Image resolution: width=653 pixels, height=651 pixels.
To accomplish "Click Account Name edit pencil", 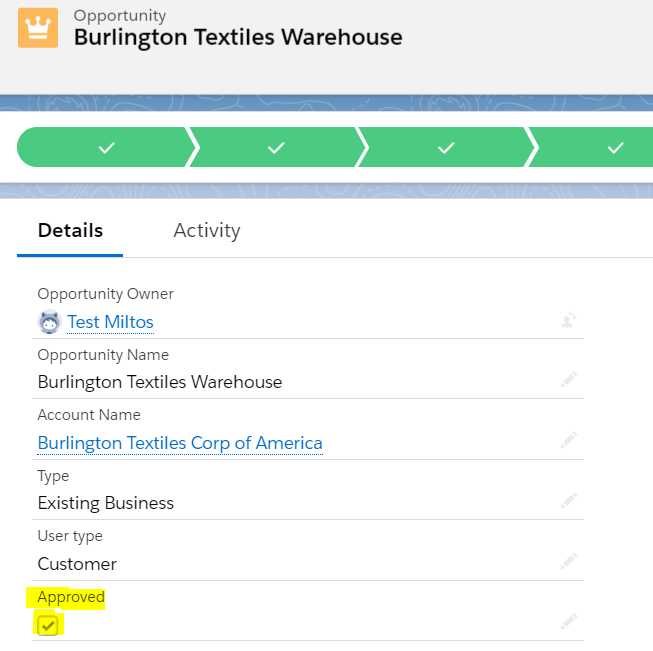I will click(568, 441).
